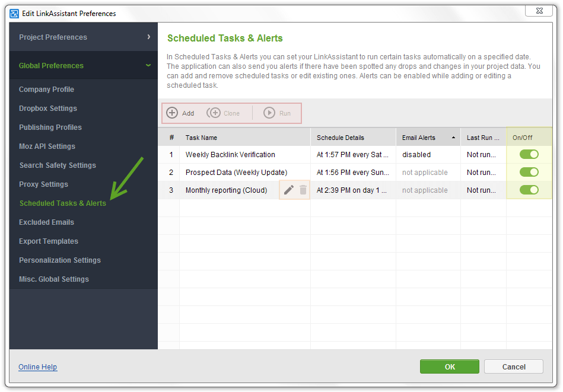Viewport: 563px width, 392px height.
Task: Click schedule 'At 1:56 PM every Sun' cell
Action: coord(352,173)
